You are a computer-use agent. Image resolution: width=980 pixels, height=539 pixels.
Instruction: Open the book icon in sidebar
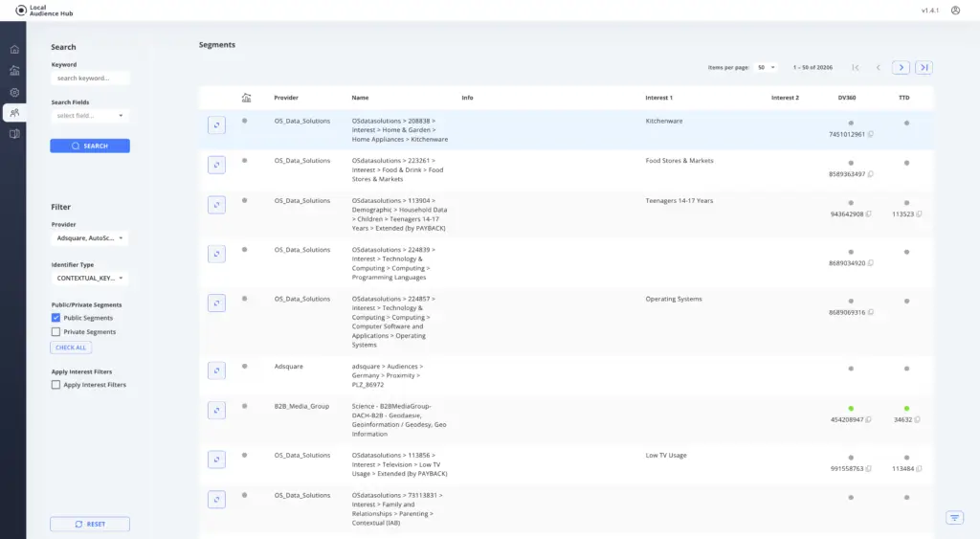[x=14, y=134]
